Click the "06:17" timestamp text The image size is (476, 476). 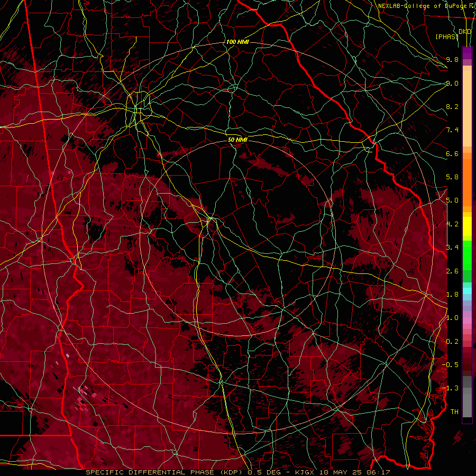(378, 472)
